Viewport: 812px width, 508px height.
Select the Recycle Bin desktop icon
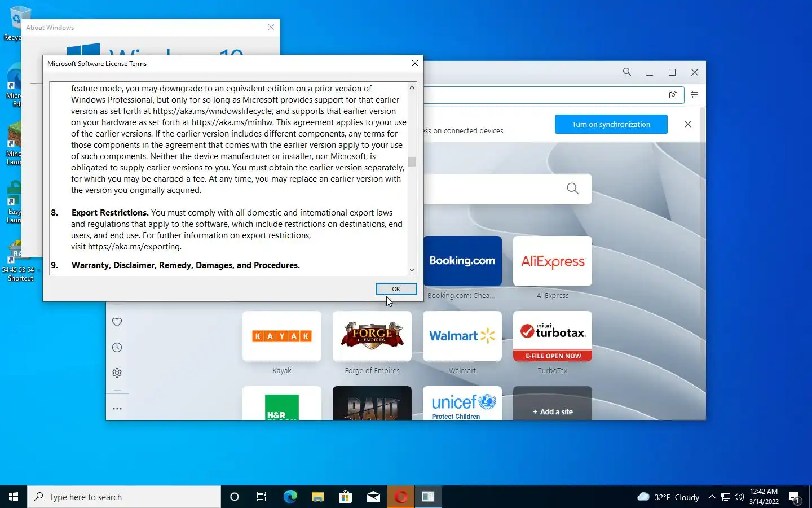[12, 23]
